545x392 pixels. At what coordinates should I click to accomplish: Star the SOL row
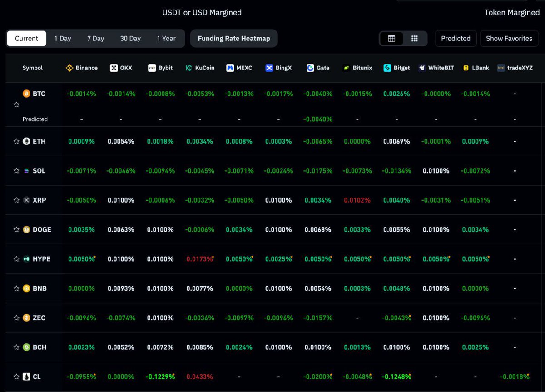pyautogui.click(x=16, y=171)
